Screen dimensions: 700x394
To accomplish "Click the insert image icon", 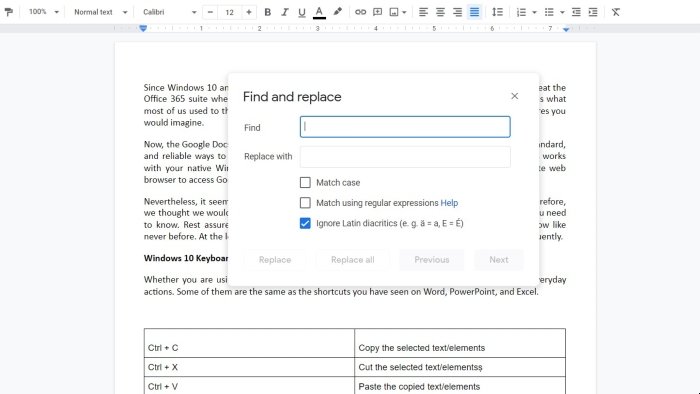I will (394, 12).
